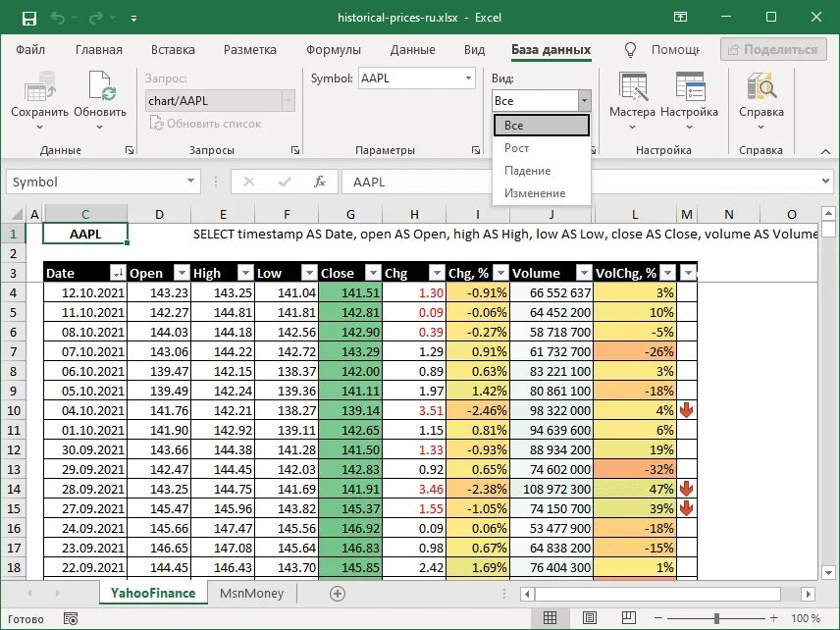Image resolution: width=840 pixels, height=630 pixels.
Task: Switch to Page Layout view in status bar
Action: tap(590, 618)
